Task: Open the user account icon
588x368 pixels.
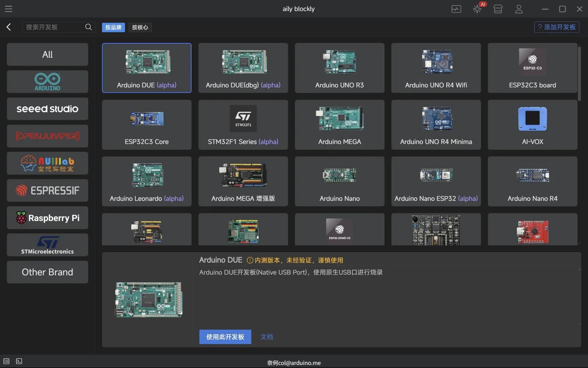Action: pos(519,9)
